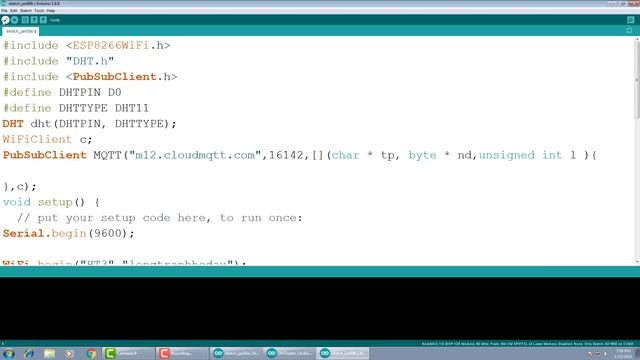Open the Windows Explorer folder icon in the taskbar
Screen dimensions: 640x360
[49, 353]
